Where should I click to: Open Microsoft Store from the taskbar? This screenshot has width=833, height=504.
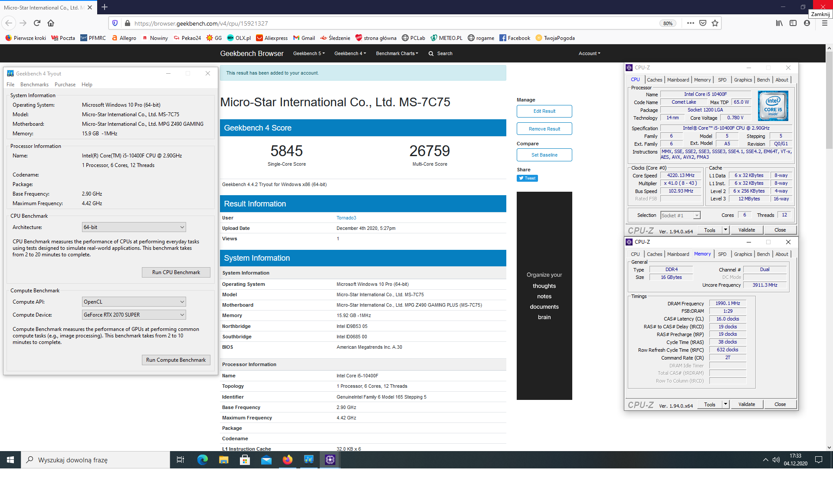click(245, 460)
